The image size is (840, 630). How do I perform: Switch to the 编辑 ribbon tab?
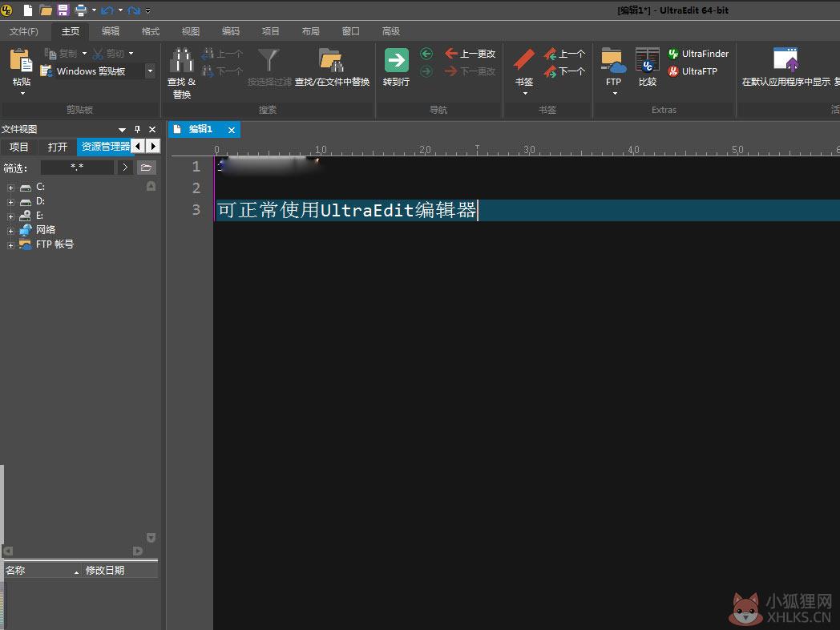pyautogui.click(x=111, y=31)
